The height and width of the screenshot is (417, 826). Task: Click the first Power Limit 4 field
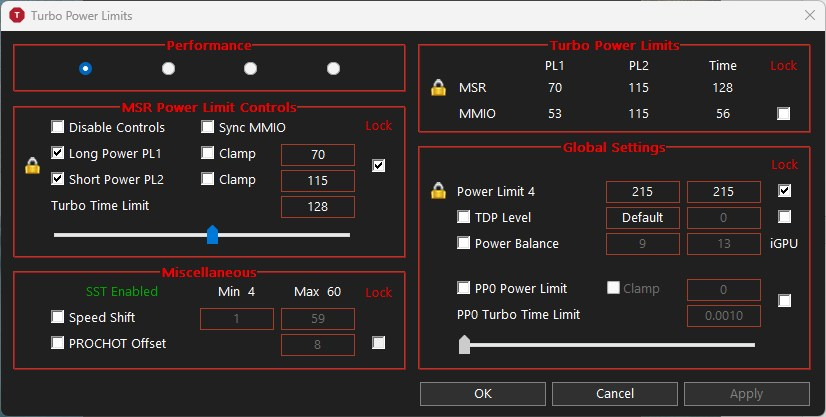[x=643, y=192]
